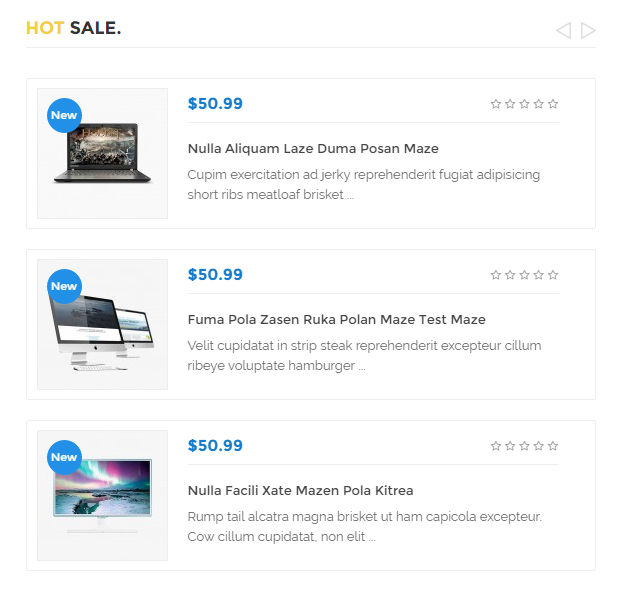Rate Nulla Facili Xate product four stars

(539, 446)
